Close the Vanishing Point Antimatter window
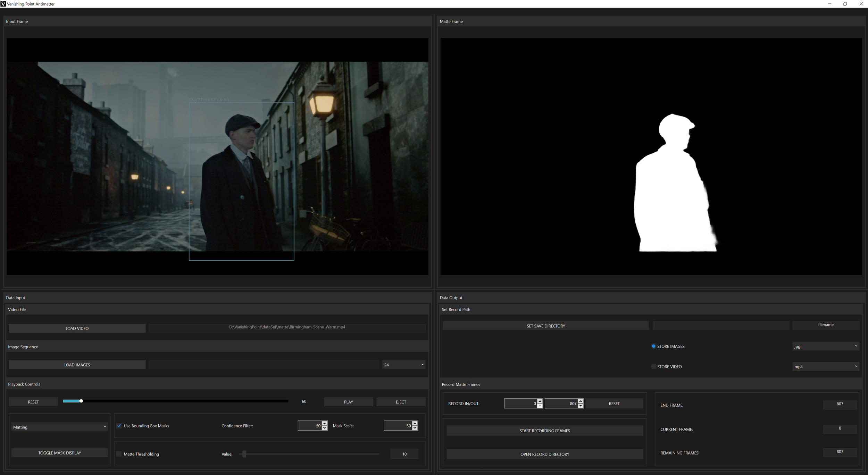The width and height of the screenshot is (868, 475). (861, 4)
